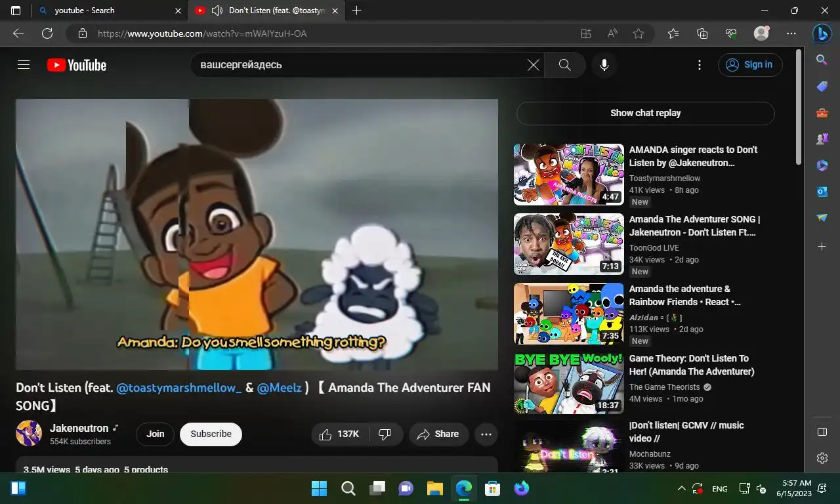The height and width of the screenshot is (504, 840).
Task: Open the apps available icon in address bar
Action: click(x=586, y=33)
